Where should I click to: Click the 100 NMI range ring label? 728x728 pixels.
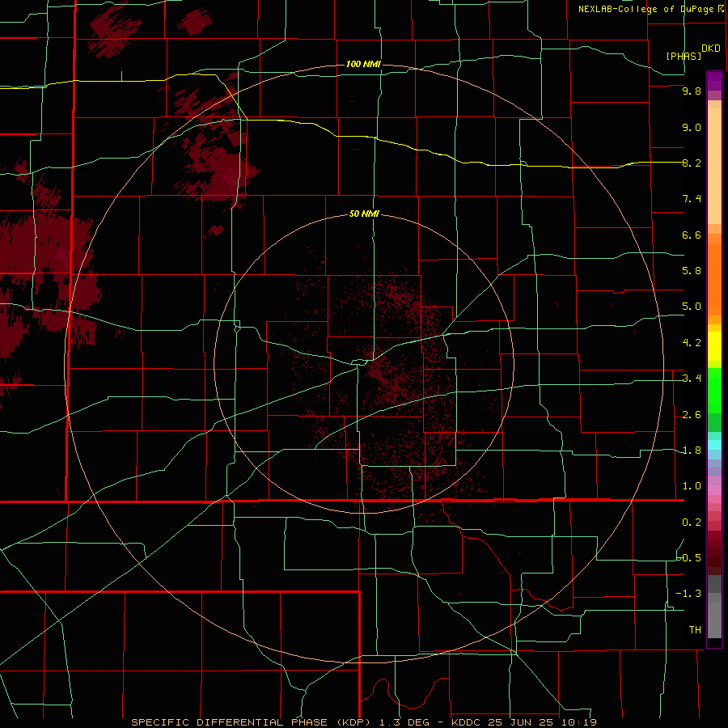pos(363,64)
